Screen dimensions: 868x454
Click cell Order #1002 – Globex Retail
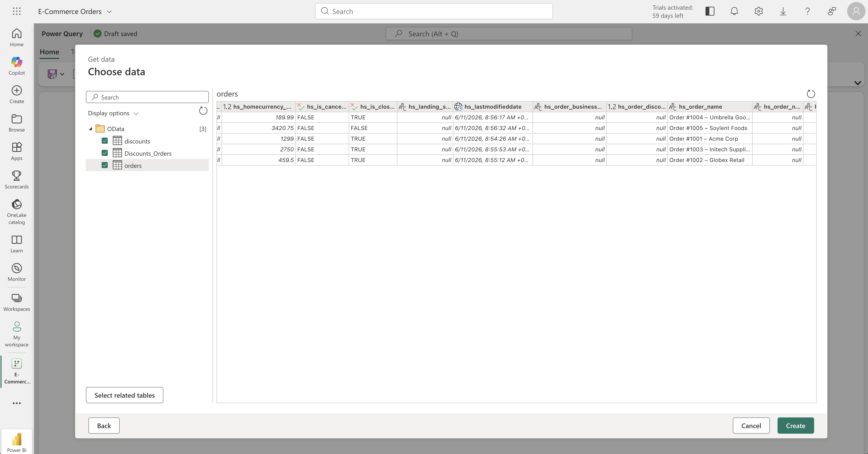click(x=710, y=160)
